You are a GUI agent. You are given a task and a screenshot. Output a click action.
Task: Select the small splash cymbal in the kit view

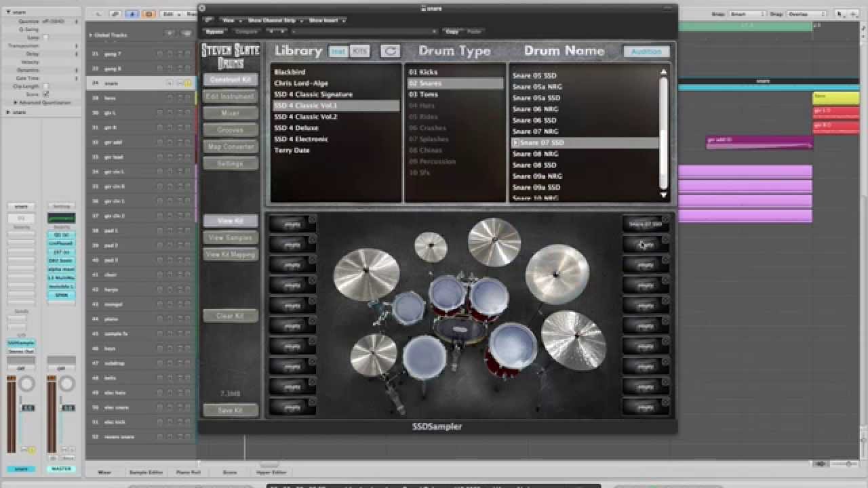(x=431, y=247)
